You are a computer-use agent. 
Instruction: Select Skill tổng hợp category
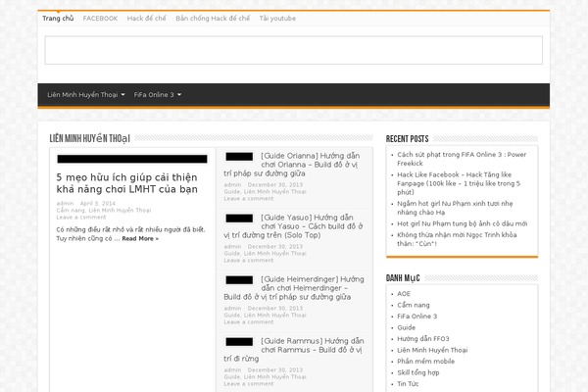(x=418, y=372)
